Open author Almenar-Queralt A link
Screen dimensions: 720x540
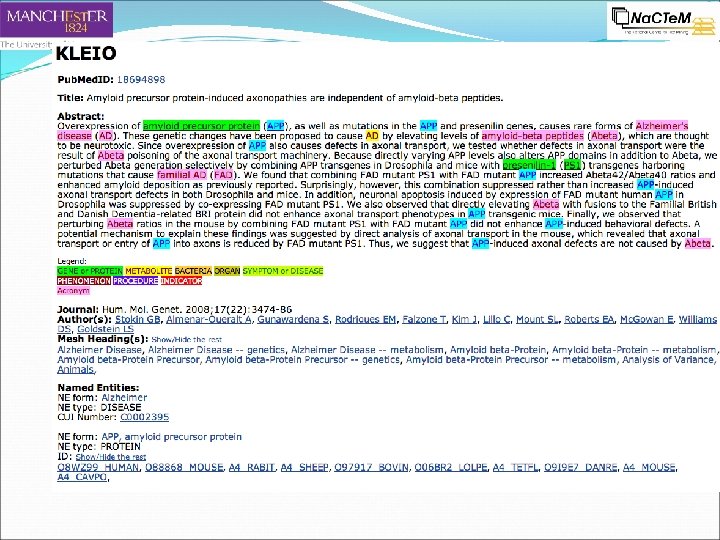click(208, 319)
